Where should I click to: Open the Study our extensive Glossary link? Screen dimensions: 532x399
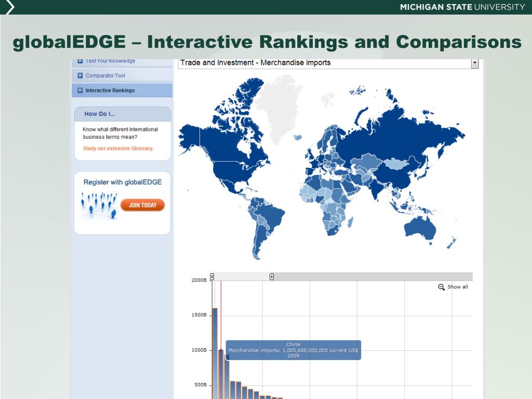(118, 148)
